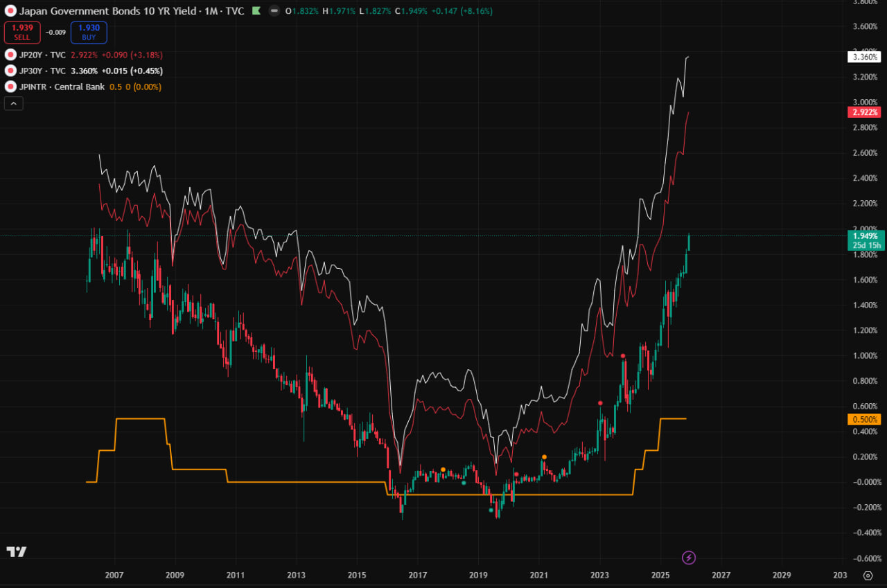Image resolution: width=887 pixels, height=588 pixels.
Task: Click the 3.360% white price label
Action: tap(863, 57)
